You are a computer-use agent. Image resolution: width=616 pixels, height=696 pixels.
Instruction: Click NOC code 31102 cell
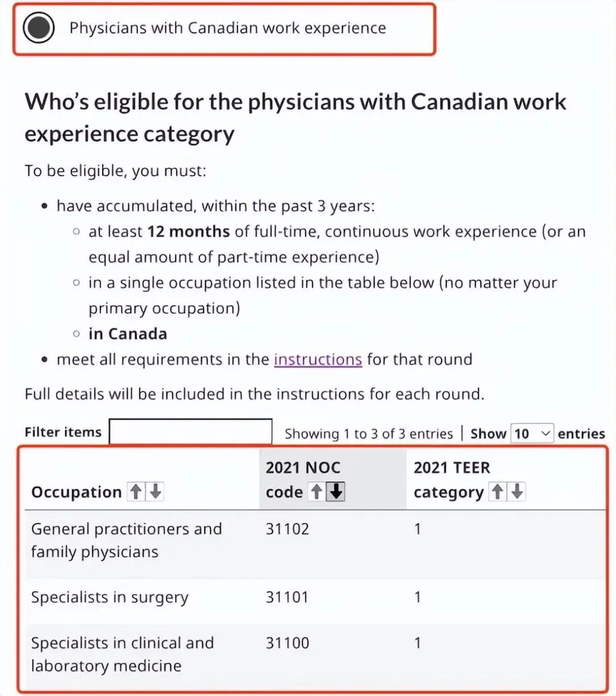[x=287, y=529]
